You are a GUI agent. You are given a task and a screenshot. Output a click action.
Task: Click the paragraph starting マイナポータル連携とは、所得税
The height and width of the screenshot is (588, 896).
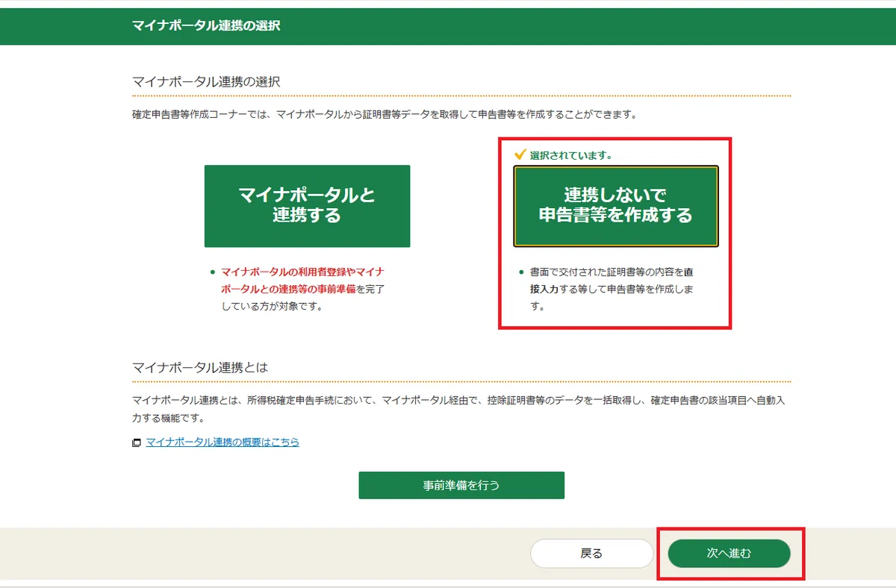tap(458, 410)
